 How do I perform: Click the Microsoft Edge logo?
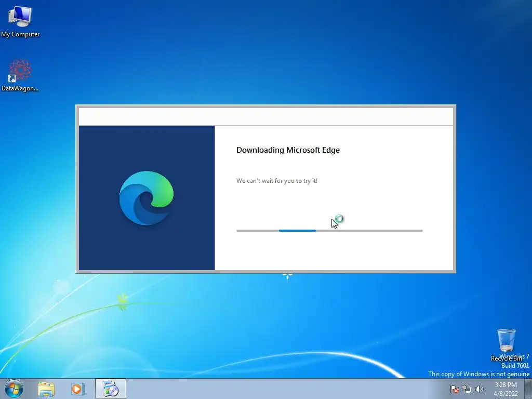[x=146, y=198]
